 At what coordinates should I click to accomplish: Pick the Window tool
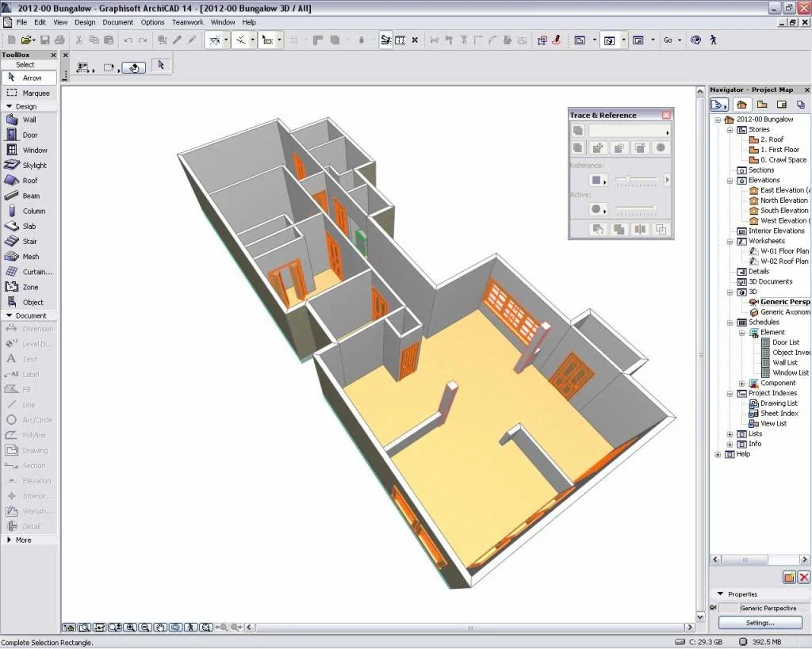[x=29, y=150]
